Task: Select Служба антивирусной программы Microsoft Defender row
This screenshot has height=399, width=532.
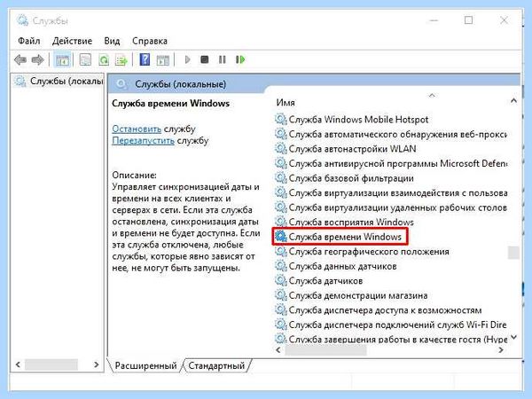Action: 391,163
